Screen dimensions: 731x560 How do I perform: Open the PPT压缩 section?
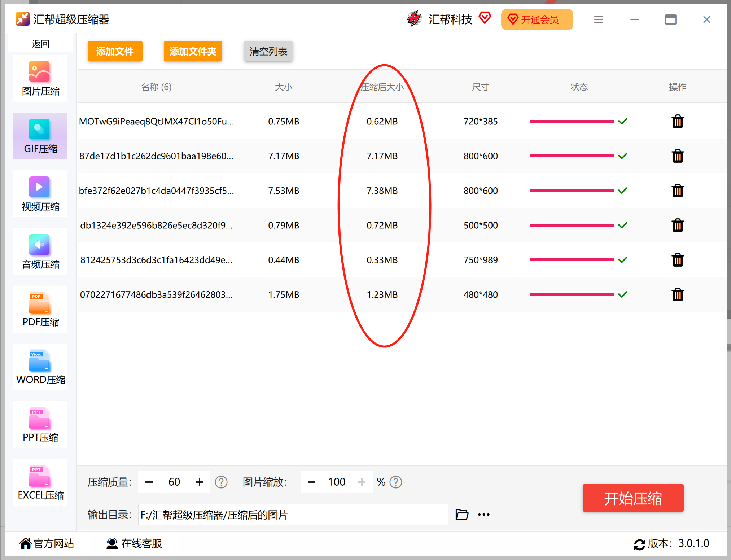pos(40,425)
